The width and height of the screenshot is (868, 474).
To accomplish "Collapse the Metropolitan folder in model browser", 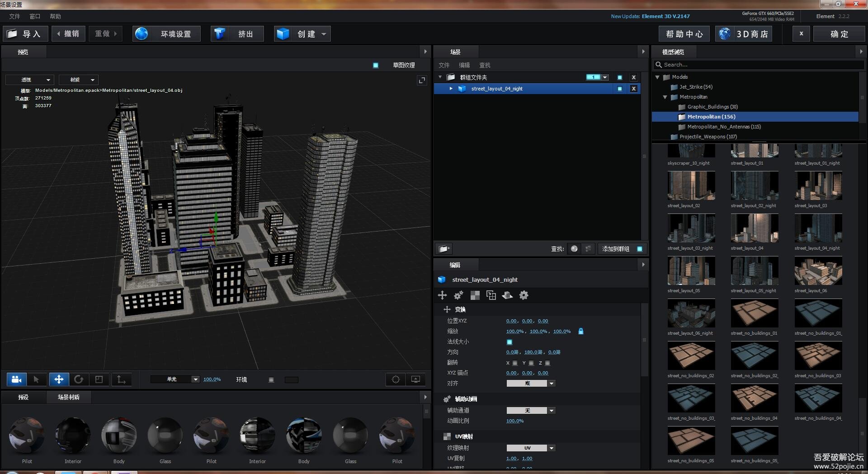I will pos(665,97).
